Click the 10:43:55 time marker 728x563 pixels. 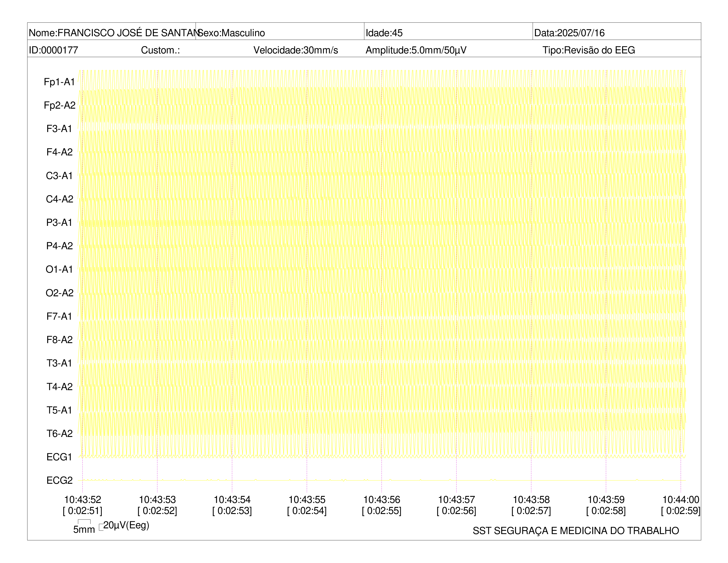tap(307, 500)
